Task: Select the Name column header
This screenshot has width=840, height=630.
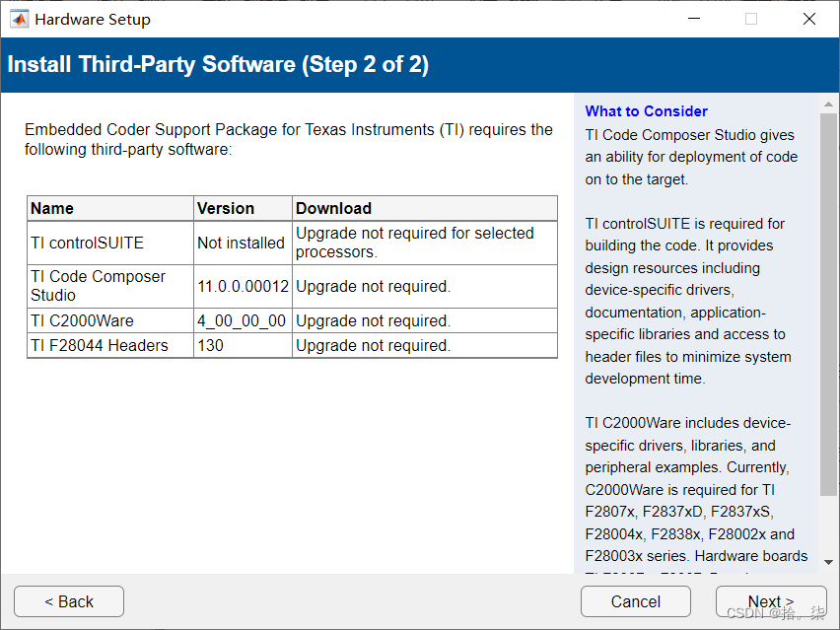Action: click(110, 208)
